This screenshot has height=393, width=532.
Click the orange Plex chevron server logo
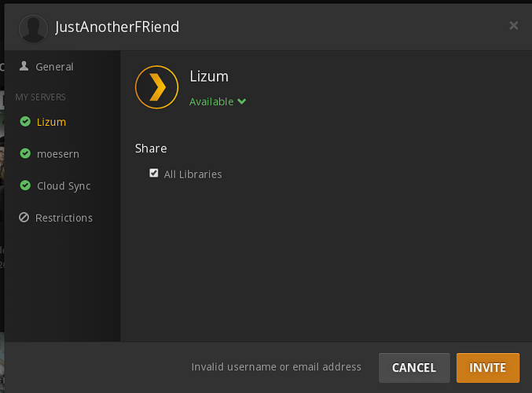(156, 86)
